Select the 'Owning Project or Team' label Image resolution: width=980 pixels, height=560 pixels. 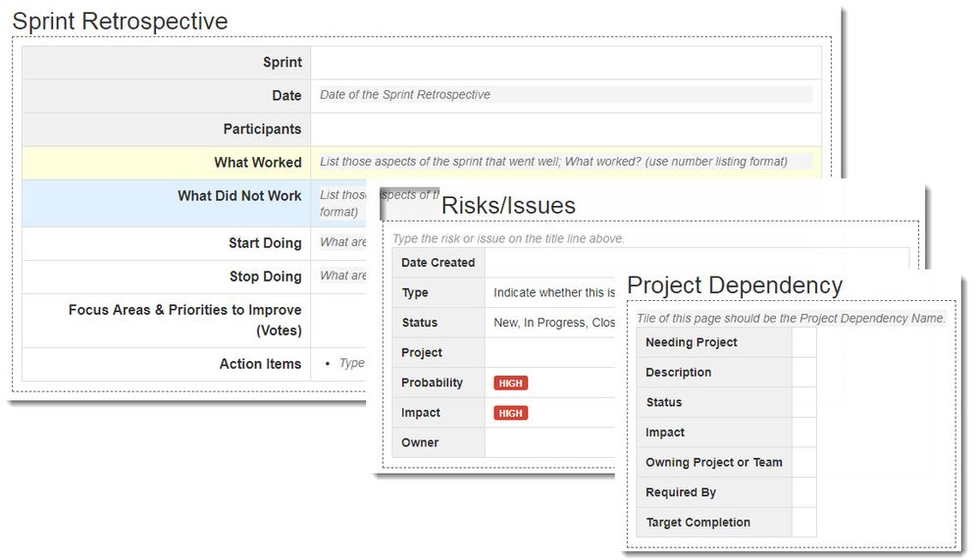click(x=714, y=463)
